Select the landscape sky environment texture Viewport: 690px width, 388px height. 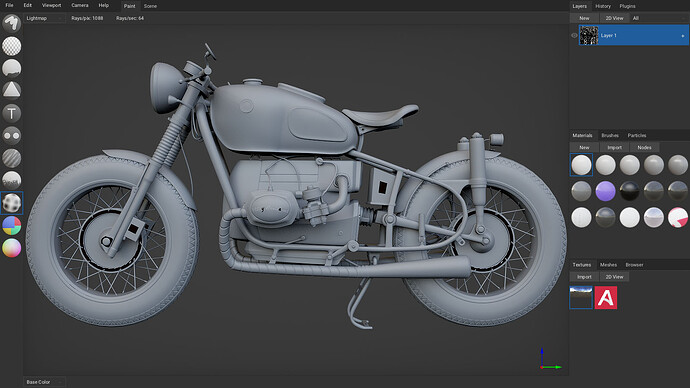pyautogui.click(x=581, y=297)
